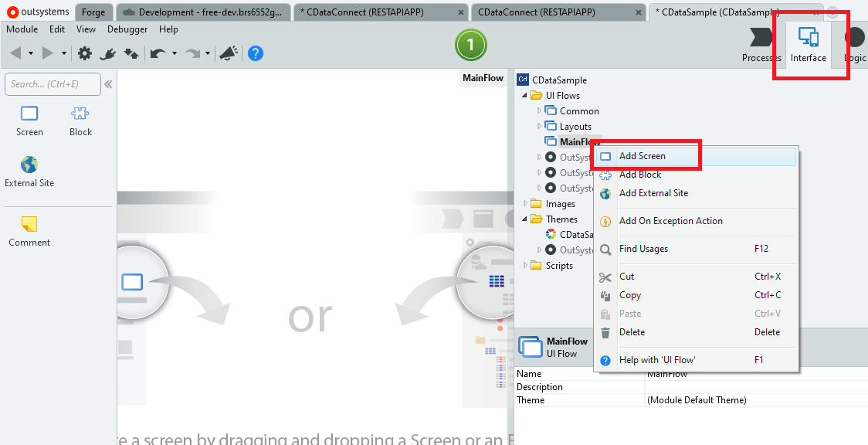Collapse the UI Flows folder
868x445 pixels.
tap(524, 96)
